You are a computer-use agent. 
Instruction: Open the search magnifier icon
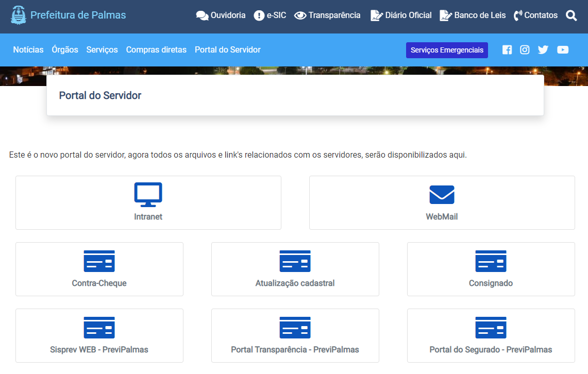(x=571, y=15)
